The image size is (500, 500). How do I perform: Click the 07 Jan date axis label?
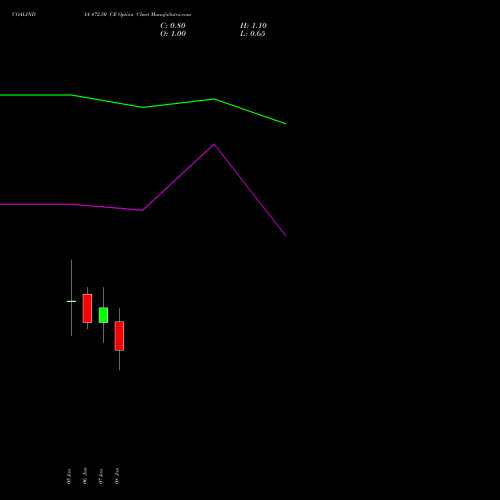tap(101, 476)
